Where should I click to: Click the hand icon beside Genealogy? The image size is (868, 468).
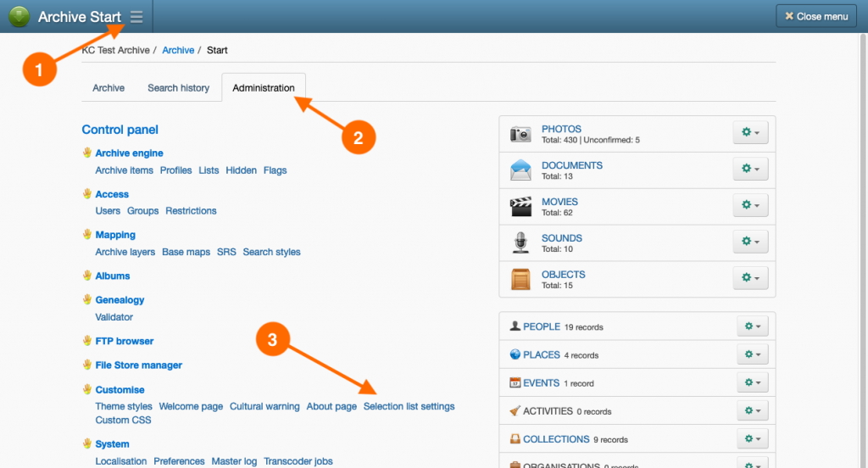tap(87, 299)
